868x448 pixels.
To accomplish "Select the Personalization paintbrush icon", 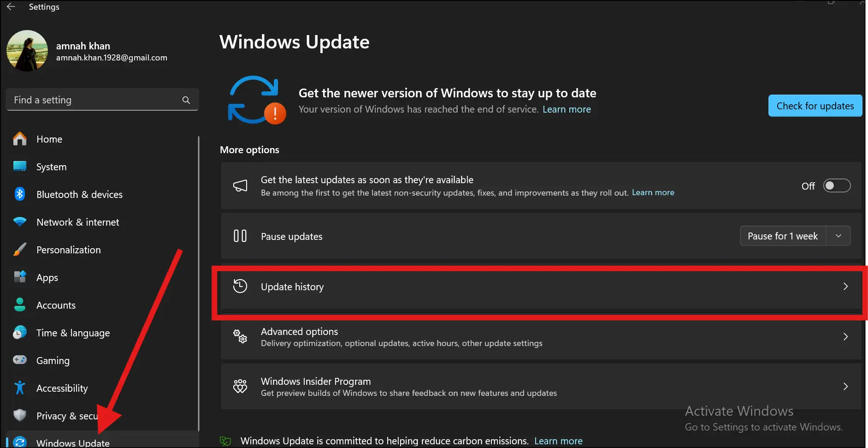I will [20, 250].
